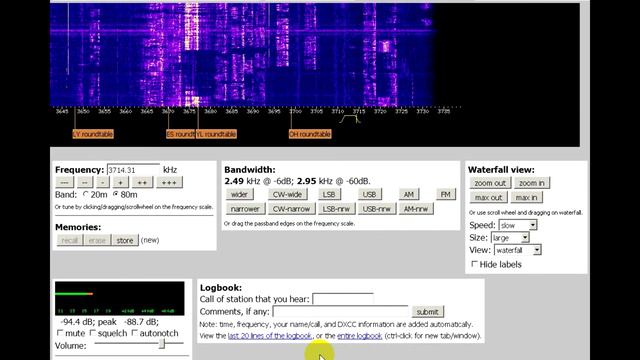Toggle the mute checkbox
Screen dimensions: 640x360
pos(60,333)
